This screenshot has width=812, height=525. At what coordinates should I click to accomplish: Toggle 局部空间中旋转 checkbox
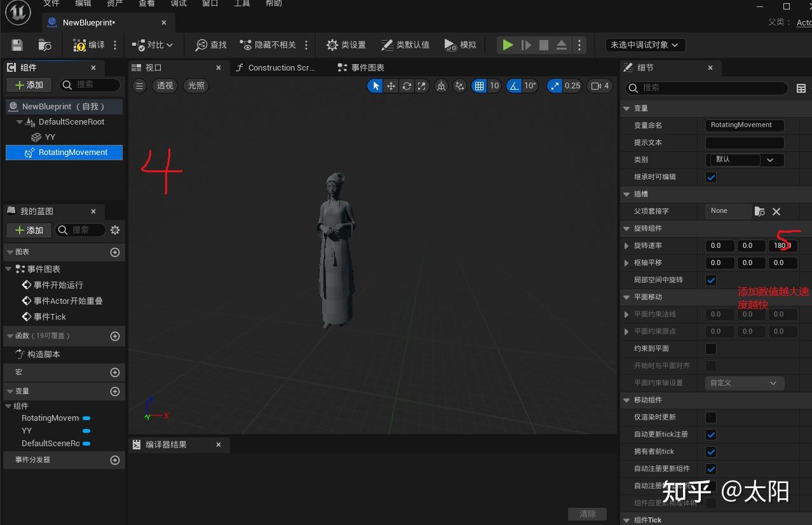click(710, 280)
